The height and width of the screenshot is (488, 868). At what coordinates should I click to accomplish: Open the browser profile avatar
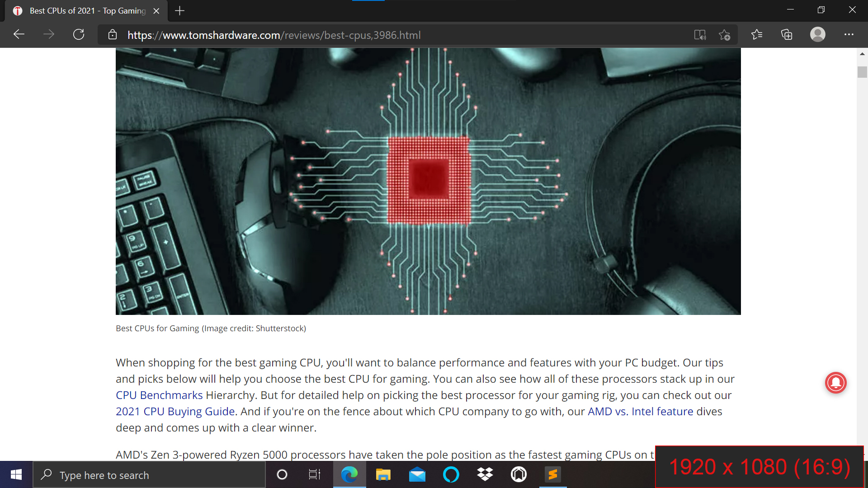point(817,35)
